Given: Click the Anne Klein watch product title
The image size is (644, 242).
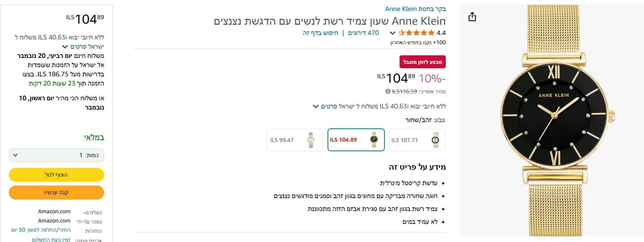Looking at the screenshot, I should coord(329,21).
